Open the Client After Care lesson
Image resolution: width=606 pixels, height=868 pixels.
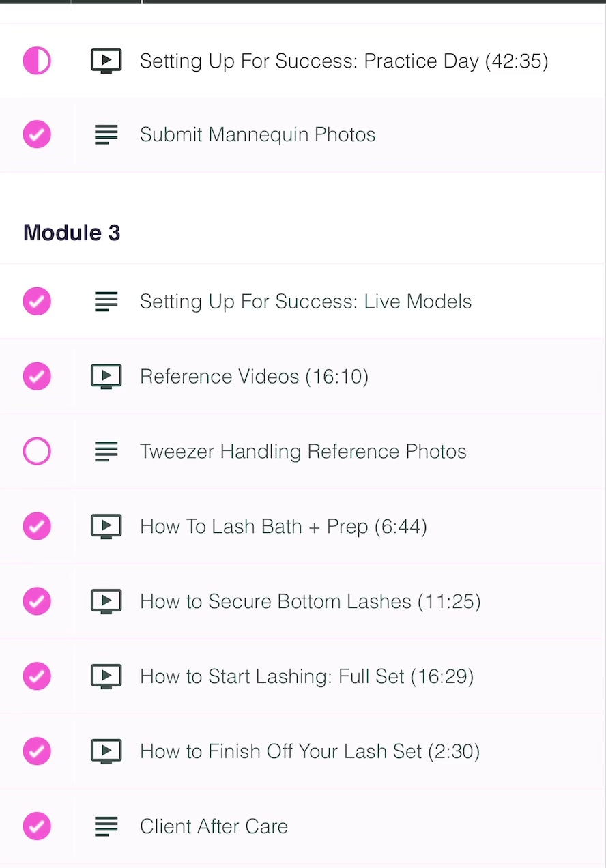click(x=214, y=827)
